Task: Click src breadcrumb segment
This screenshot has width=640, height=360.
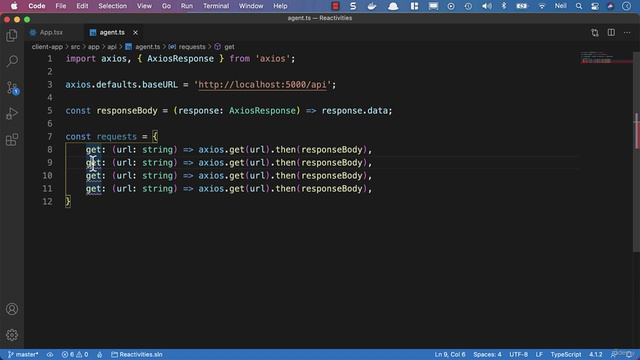Action: (76, 47)
